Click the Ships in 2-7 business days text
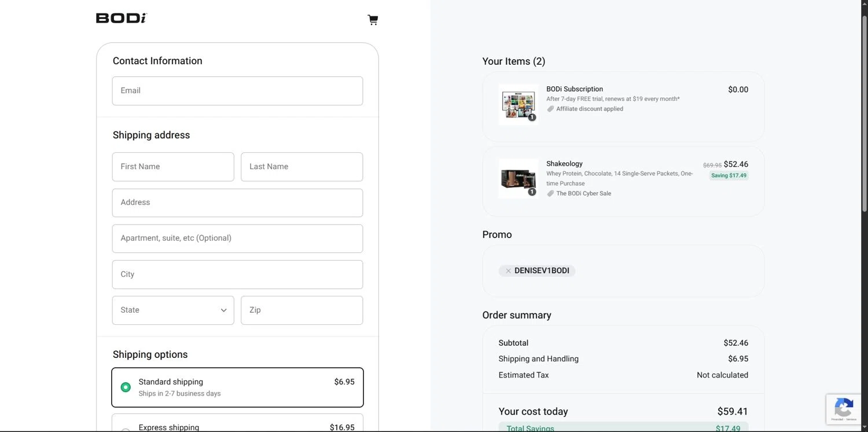868x432 pixels. pos(179,394)
